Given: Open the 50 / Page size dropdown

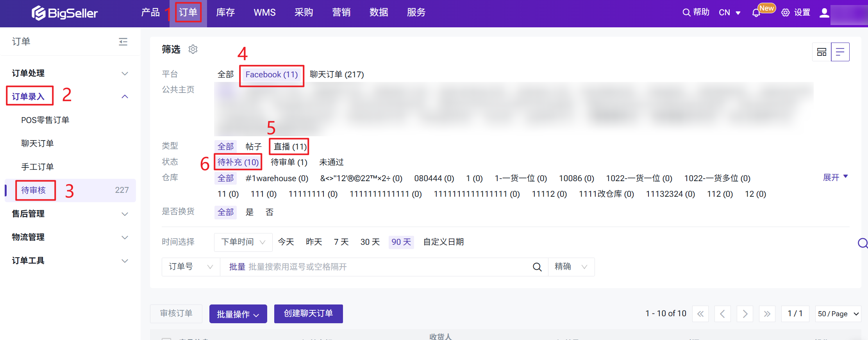Looking at the screenshot, I should click(838, 314).
